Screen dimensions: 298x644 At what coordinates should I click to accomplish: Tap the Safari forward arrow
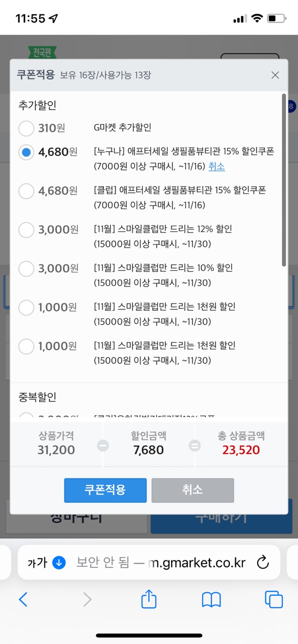coord(87,599)
